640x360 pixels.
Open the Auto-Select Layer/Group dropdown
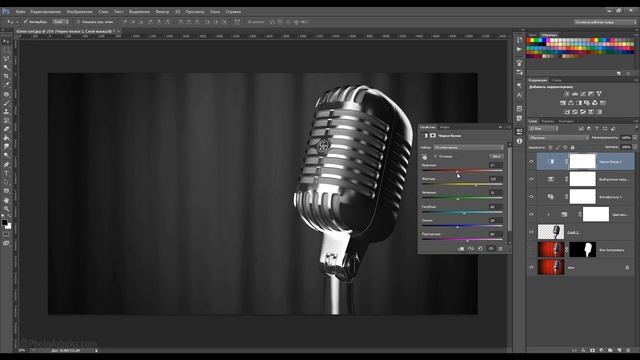(61, 22)
